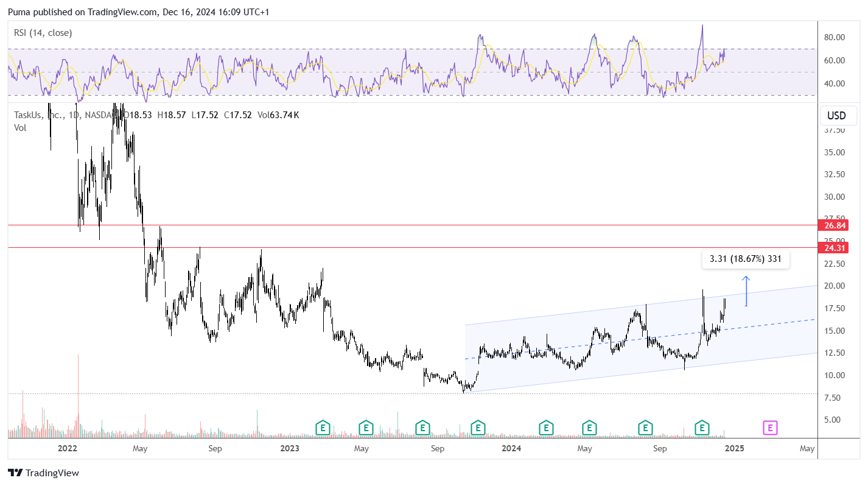This screenshot has width=868, height=486.
Task: Click the earliest green earnings marker in early 2023
Action: pos(323,428)
